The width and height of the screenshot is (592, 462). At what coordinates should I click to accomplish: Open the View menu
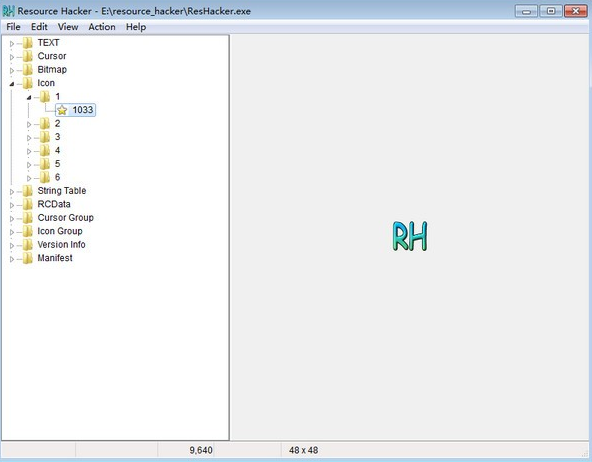pyautogui.click(x=68, y=27)
